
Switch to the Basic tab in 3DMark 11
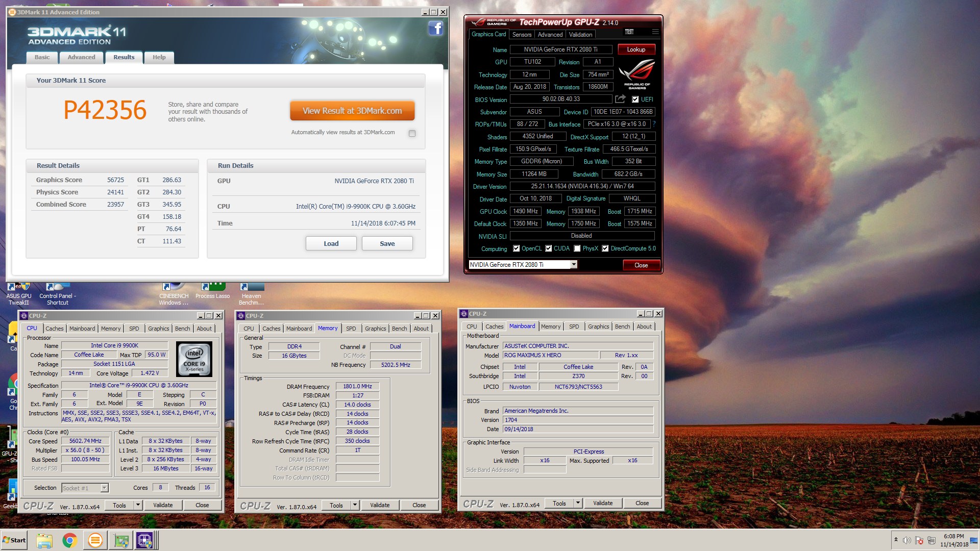click(42, 57)
